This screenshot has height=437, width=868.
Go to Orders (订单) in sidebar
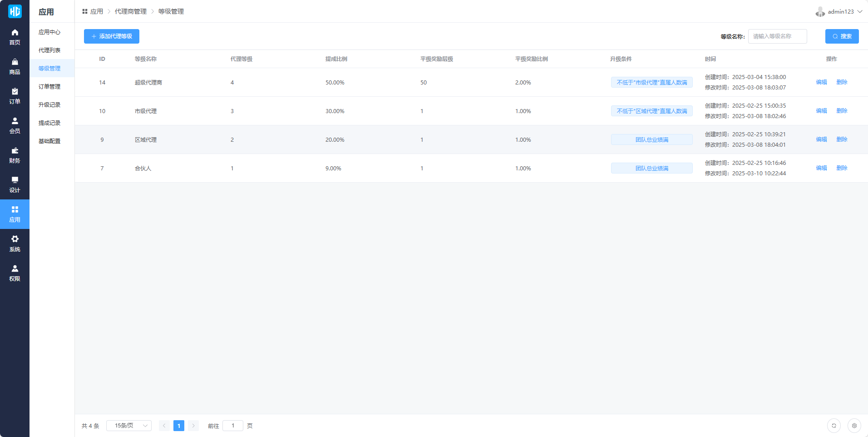point(15,96)
